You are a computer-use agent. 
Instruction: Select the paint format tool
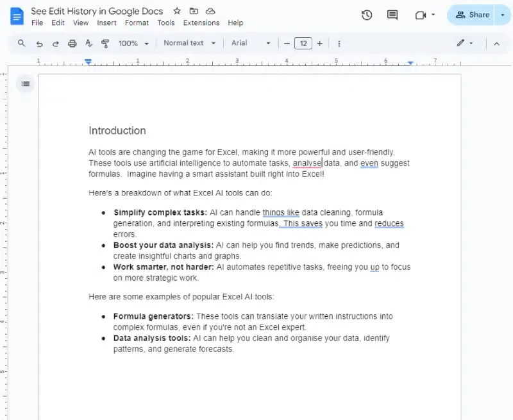click(106, 43)
